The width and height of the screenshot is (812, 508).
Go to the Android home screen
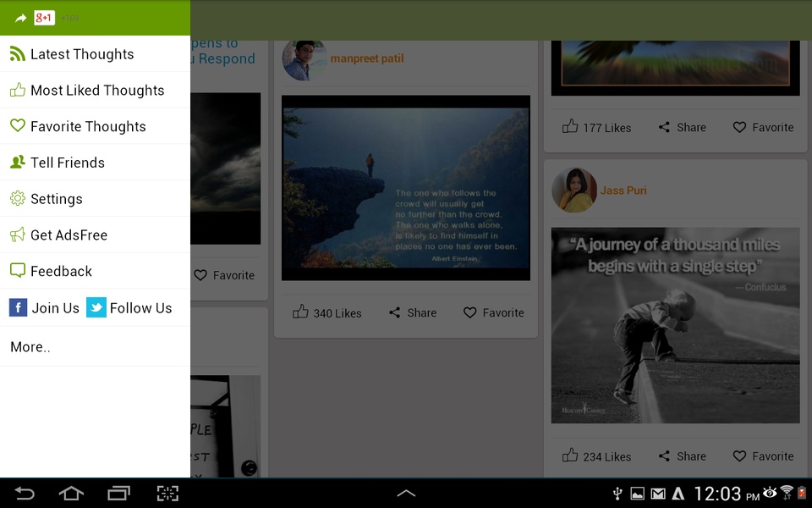(x=71, y=493)
